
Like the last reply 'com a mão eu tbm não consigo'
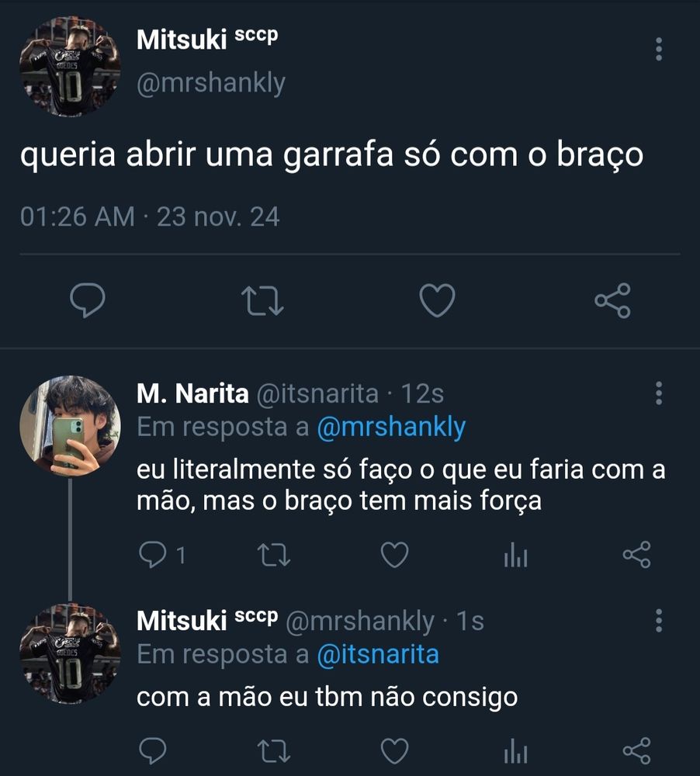[394, 750]
